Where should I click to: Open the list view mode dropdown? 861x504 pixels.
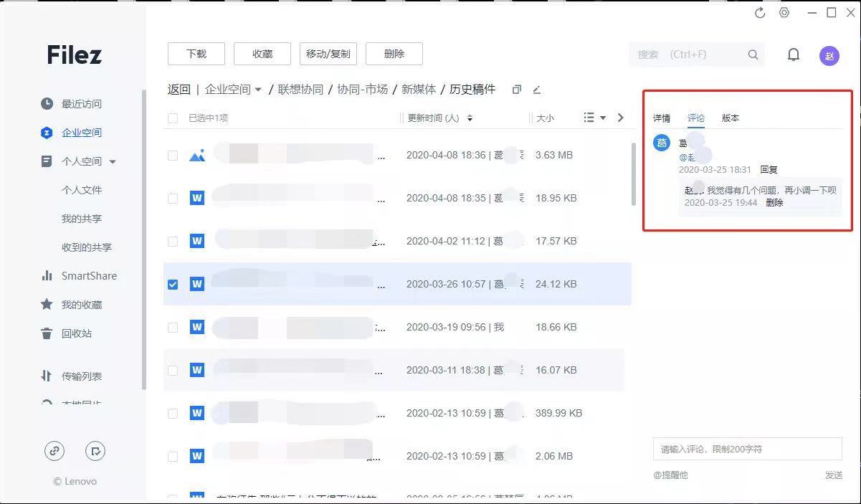pyautogui.click(x=594, y=118)
